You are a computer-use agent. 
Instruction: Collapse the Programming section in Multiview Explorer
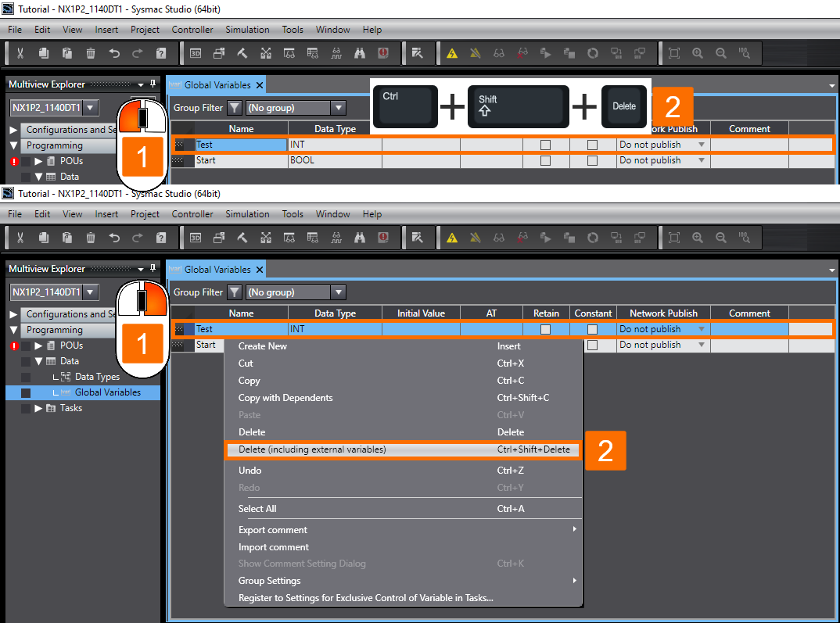pyautogui.click(x=13, y=329)
